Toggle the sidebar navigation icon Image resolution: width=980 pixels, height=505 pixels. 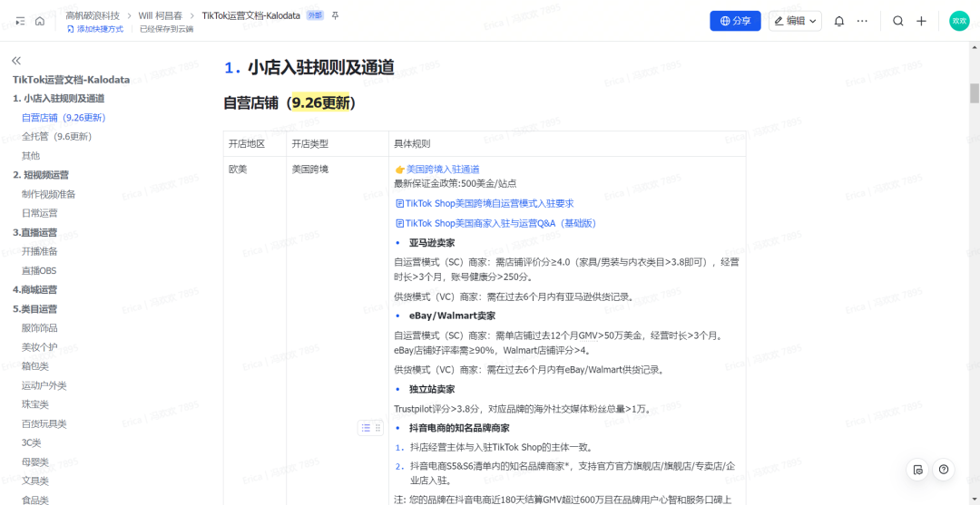pos(21,21)
